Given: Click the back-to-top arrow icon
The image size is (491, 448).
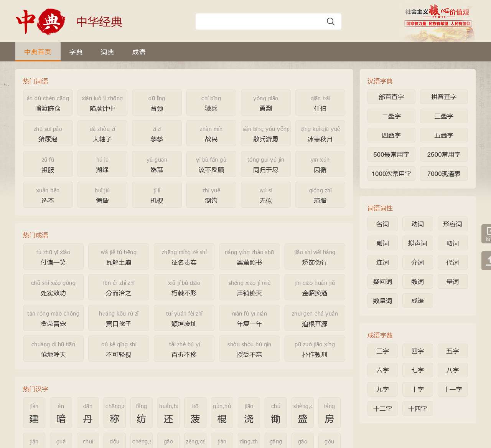Looking at the screenshot, I should [487, 261].
